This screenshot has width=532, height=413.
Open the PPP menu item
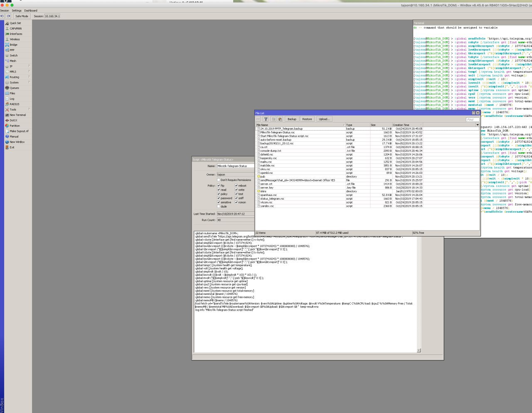12,50
